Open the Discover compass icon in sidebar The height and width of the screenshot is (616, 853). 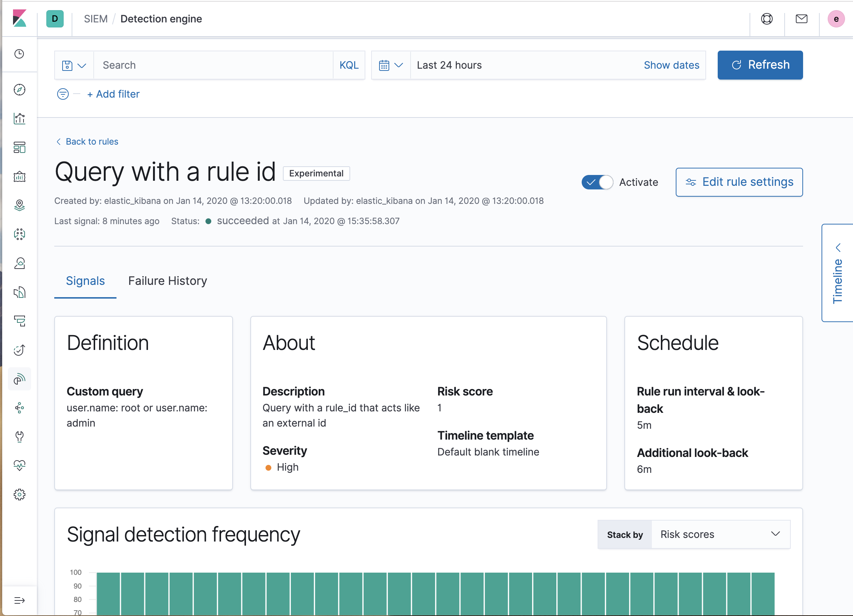(19, 89)
